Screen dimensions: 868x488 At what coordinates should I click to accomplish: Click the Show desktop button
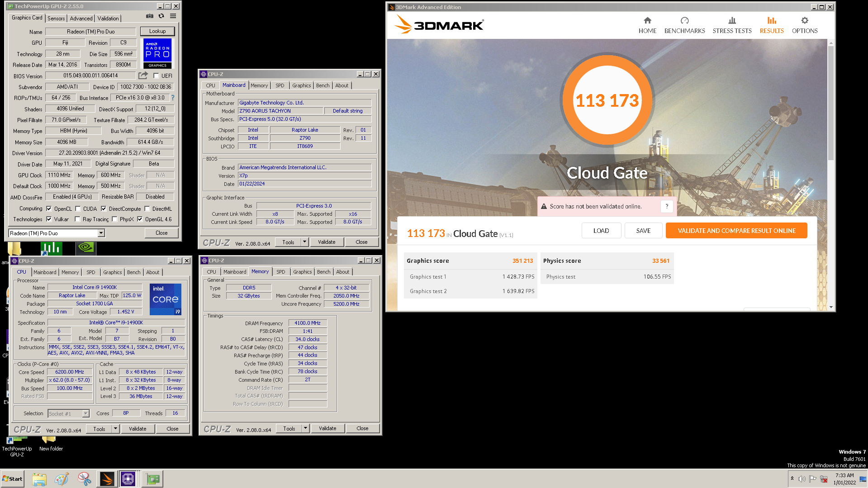[x=863, y=479]
